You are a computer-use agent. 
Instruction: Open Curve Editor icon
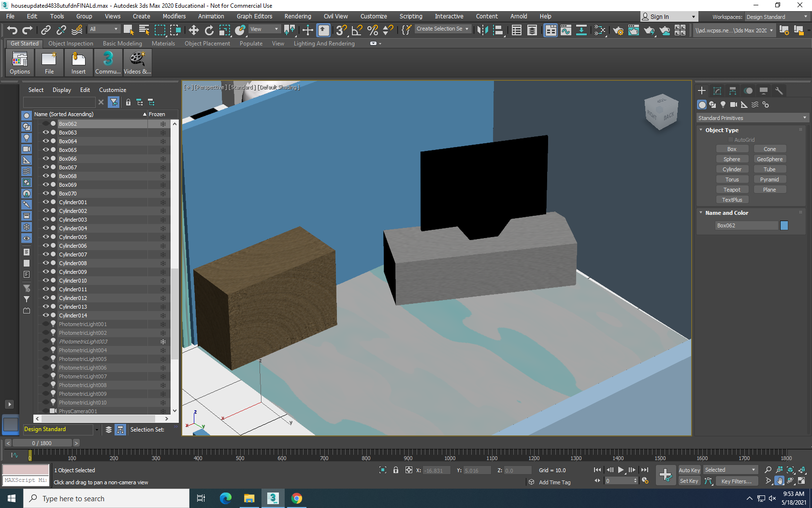566,30
